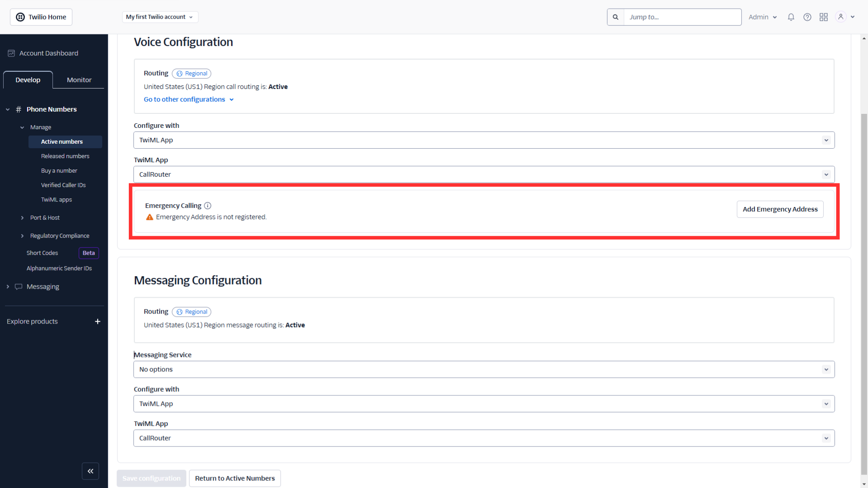868x488 pixels.
Task: Click the Explore products plus icon
Action: (98, 321)
